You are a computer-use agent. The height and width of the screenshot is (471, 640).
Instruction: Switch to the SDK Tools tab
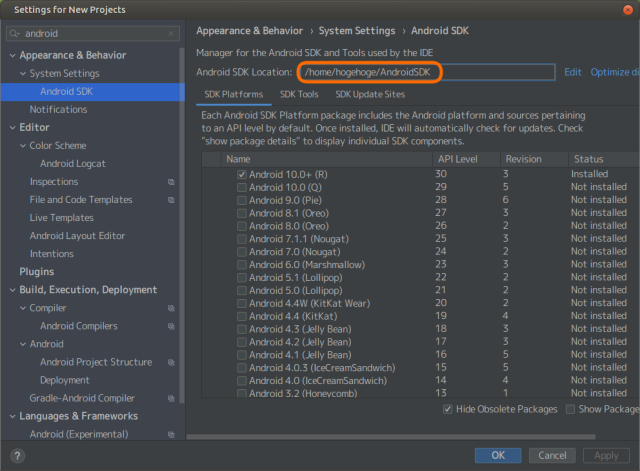tap(299, 95)
